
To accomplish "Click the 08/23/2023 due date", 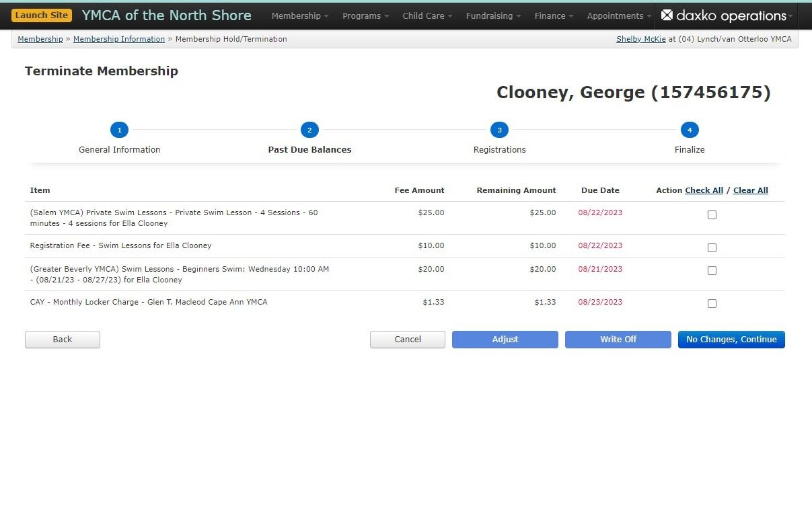I will (x=600, y=302).
